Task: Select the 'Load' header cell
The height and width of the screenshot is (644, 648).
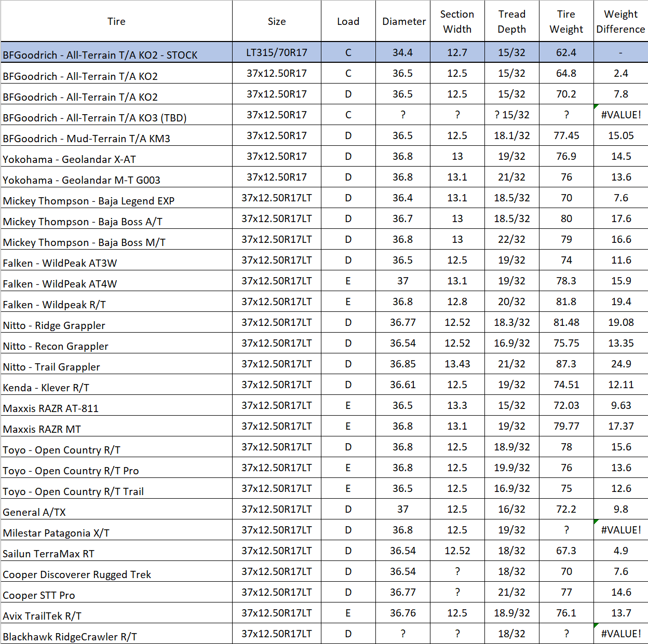Action: 348,21
